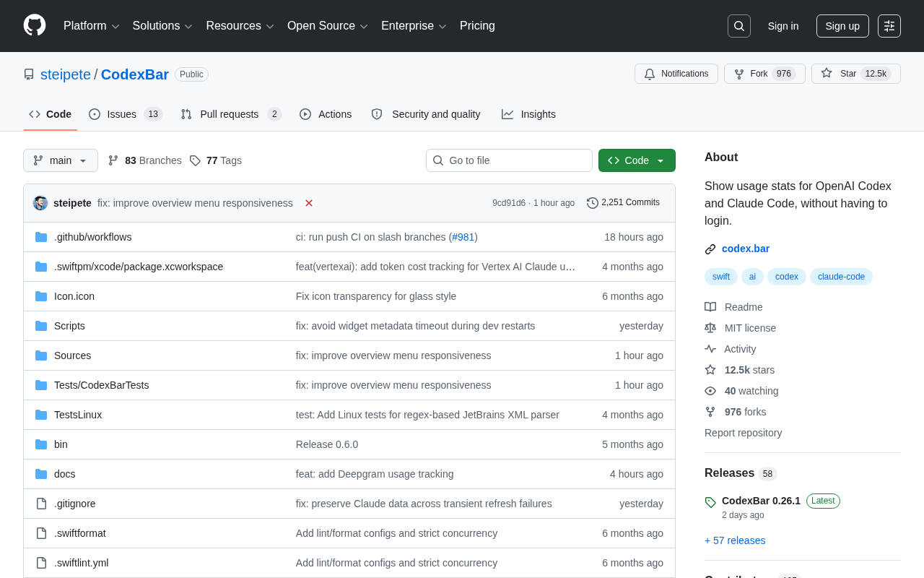Switch to the Issues tab
Image resolution: width=924 pixels, height=578 pixels.
click(126, 114)
